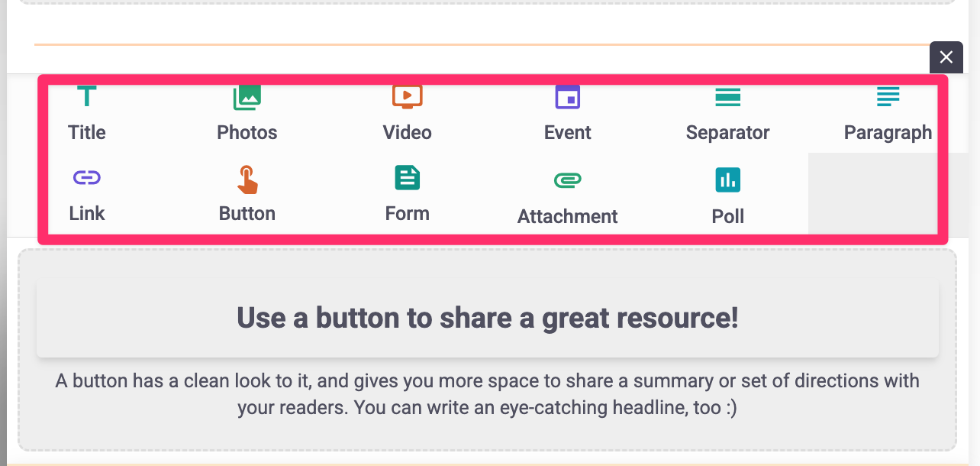Select the Link chain icon
This screenshot has height=466, width=980.
click(87, 178)
